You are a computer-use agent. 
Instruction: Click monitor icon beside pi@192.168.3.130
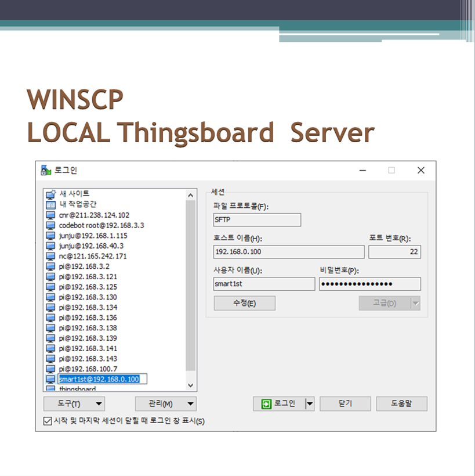(x=50, y=297)
